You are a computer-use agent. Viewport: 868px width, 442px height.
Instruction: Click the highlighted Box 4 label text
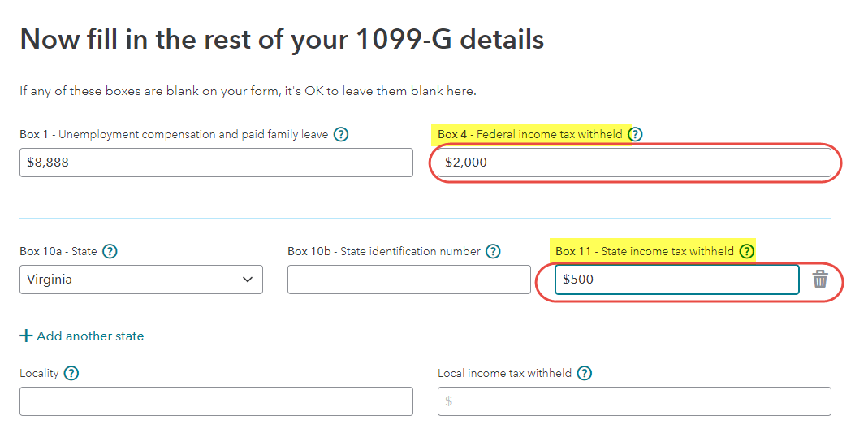point(530,134)
